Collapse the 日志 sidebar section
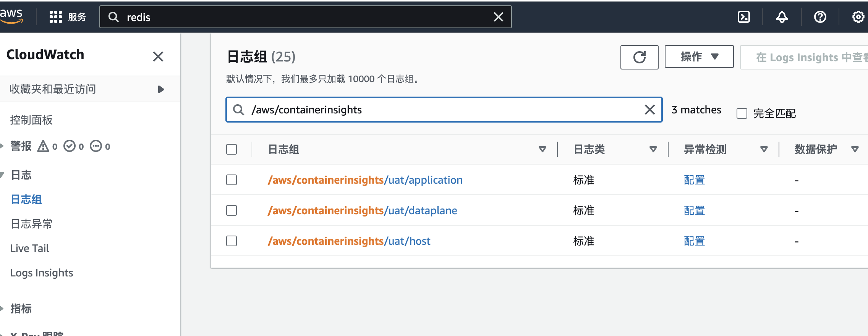Viewport: 868px width, 336px height. (2, 175)
